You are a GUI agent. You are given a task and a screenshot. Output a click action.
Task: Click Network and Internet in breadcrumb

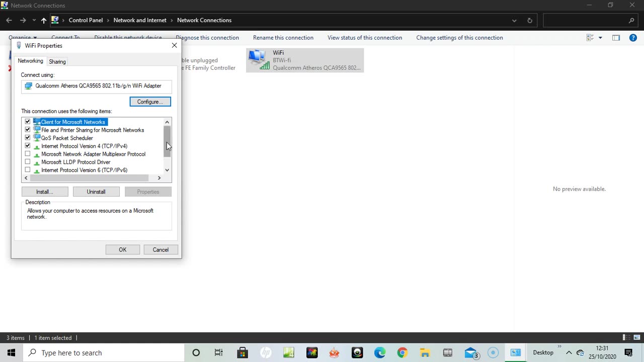(140, 20)
